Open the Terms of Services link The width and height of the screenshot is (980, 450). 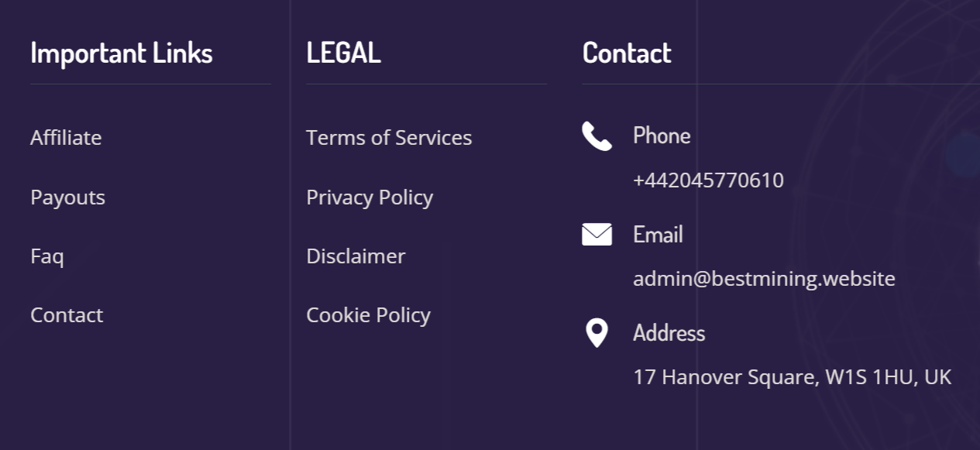point(389,138)
